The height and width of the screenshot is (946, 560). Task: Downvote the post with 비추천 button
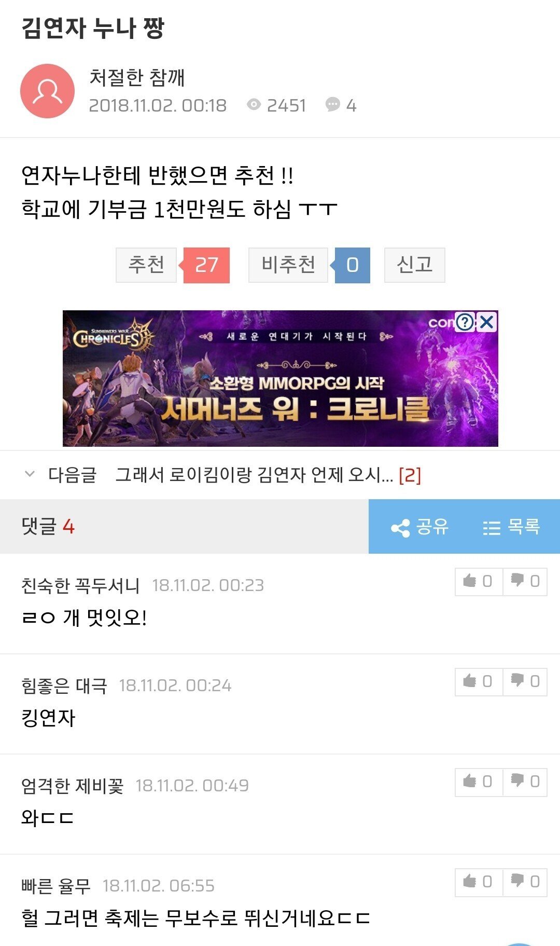click(x=288, y=265)
